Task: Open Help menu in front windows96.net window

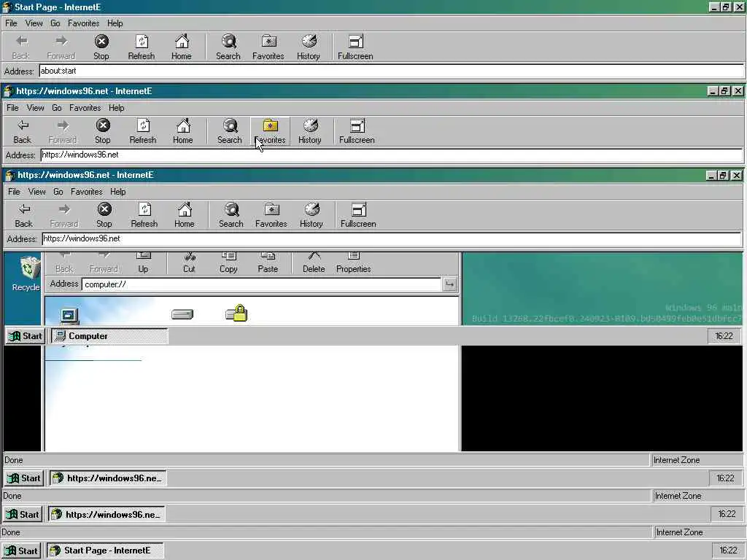Action: (x=117, y=192)
